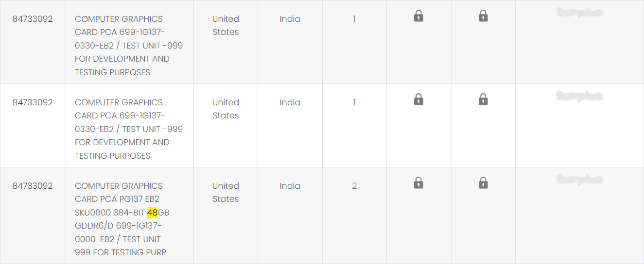This screenshot has height=264, width=644.
Task: Click the first lock icon in the middle row
Action: click(x=418, y=100)
